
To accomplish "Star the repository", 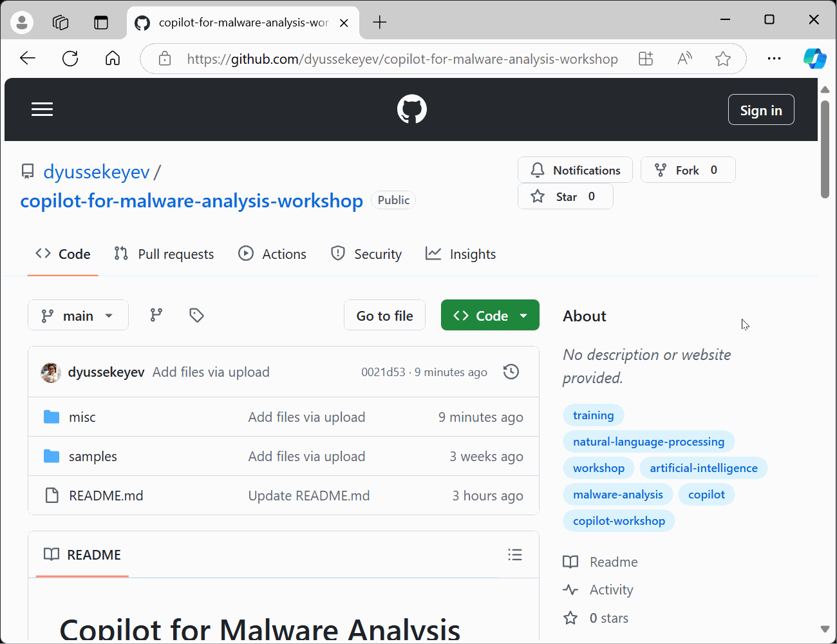I will 565,196.
